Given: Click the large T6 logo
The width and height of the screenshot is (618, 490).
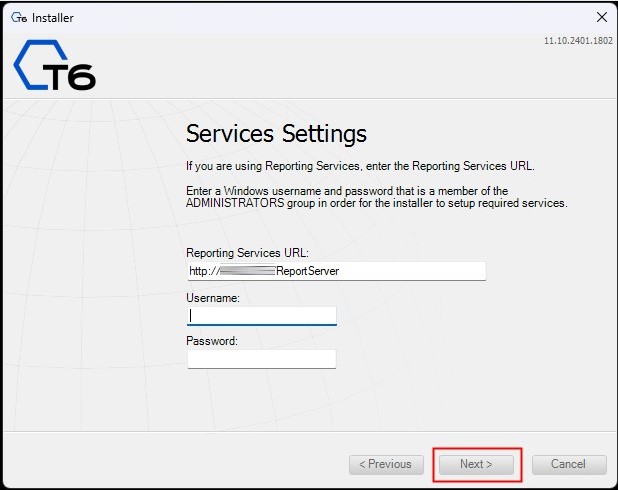Looking at the screenshot, I should [x=54, y=65].
